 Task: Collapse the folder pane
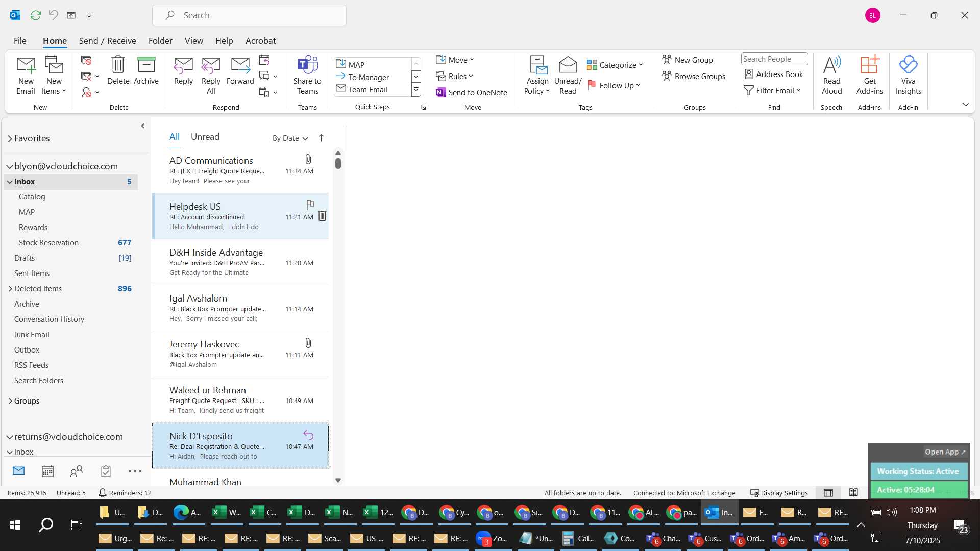[x=142, y=126]
